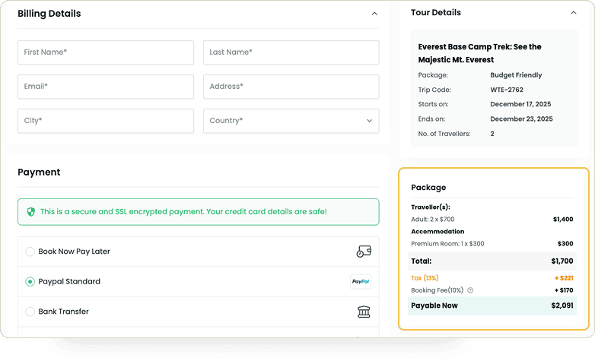Screen dimensions: 595x364
Task: Click the Bank Transfer building icon
Action: (x=364, y=312)
